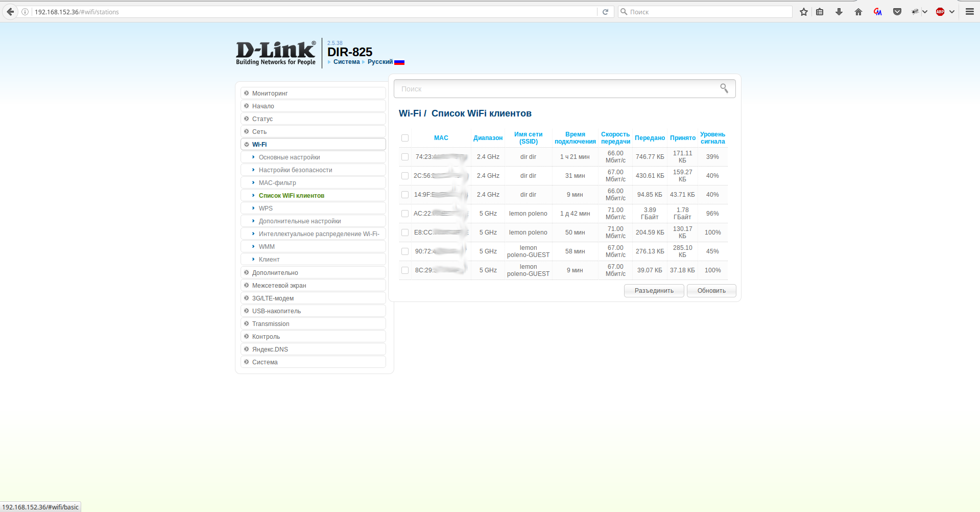980x512 pixels.
Task: Tick the checkbox for MAC AC:22 client
Action: [405, 214]
